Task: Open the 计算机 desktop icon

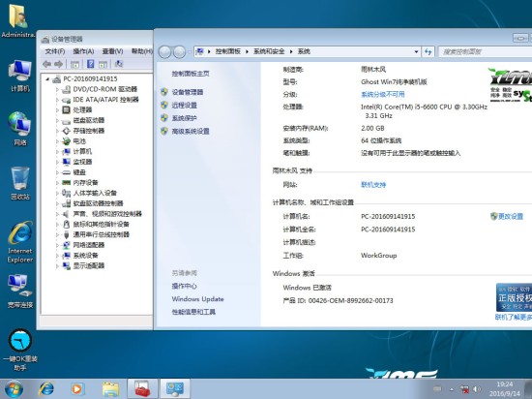Action: point(20,76)
